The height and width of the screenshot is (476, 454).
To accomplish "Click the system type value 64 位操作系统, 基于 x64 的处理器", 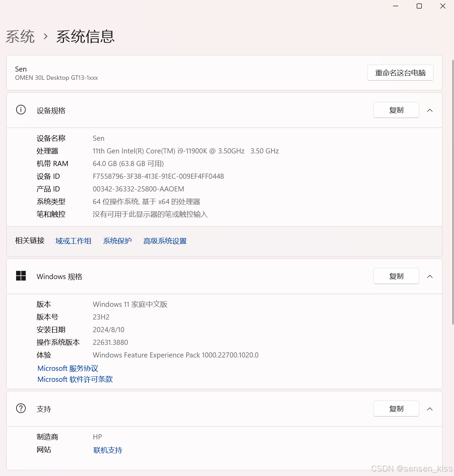I will click(147, 202).
